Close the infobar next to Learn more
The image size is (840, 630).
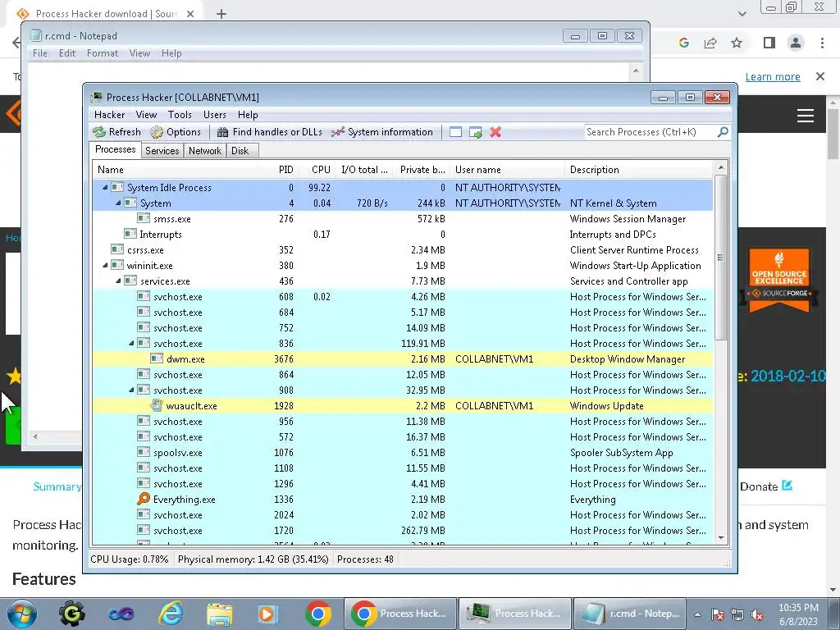click(x=820, y=76)
